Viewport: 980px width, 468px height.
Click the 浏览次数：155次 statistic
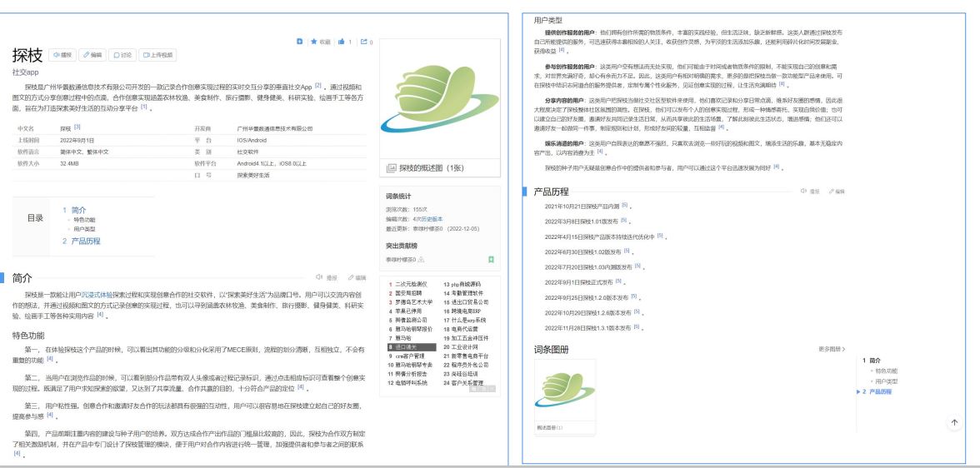pyautogui.click(x=407, y=209)
